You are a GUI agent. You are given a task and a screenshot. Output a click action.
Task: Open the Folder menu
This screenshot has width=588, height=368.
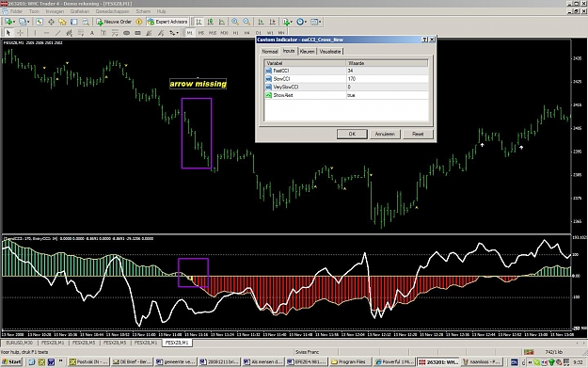coord(16,11)
